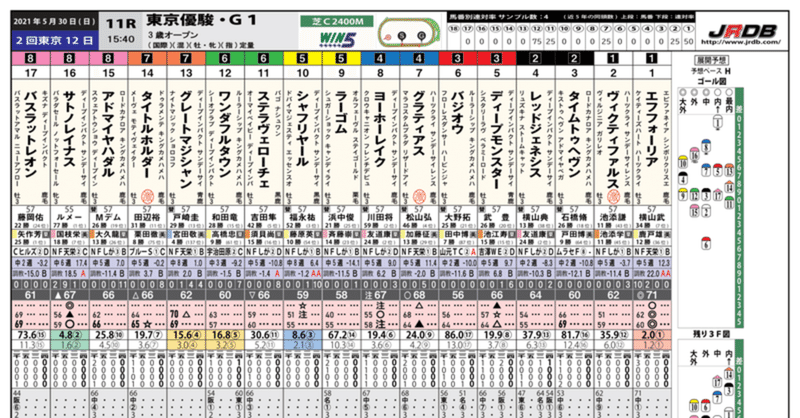Image resolution: width=800 pixels, height=418 pixels.
Task: Click horse number 10 in the header row
Action: pos(303,72)
